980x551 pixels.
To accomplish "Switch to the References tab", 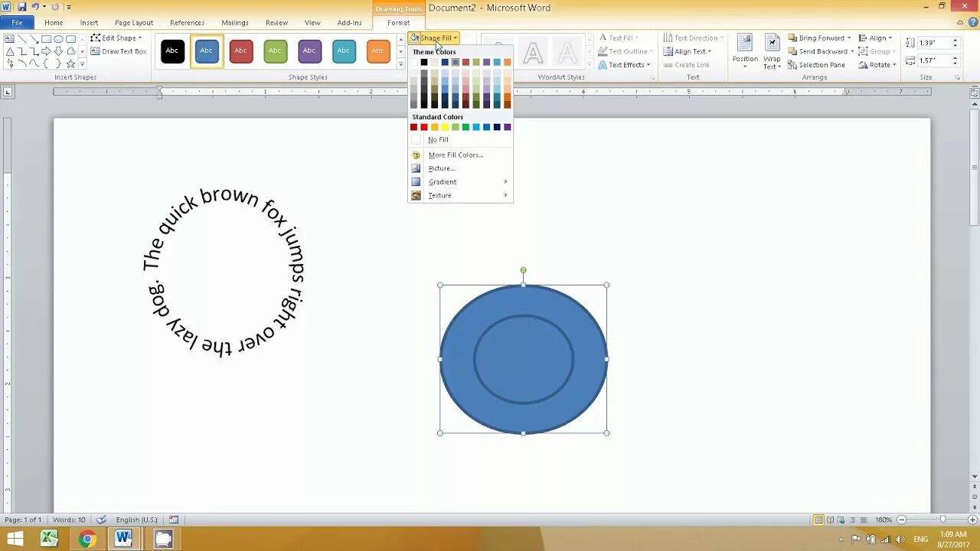I will point(187,23).
